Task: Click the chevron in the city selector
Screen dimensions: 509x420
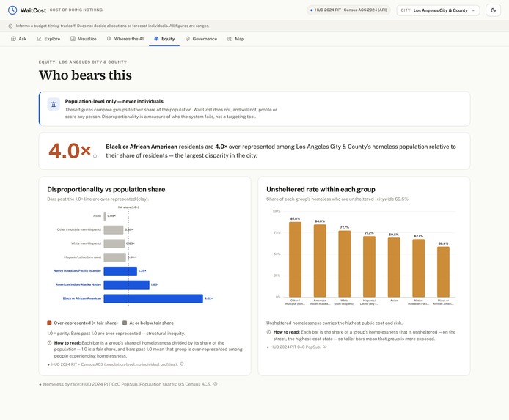Action: (473, 10)
